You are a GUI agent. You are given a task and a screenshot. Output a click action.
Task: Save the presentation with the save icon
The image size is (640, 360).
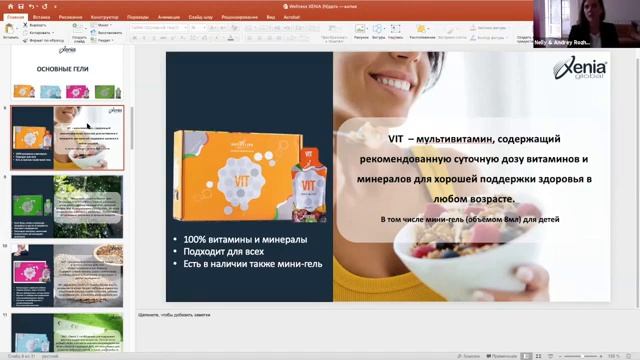click(21, 7)
